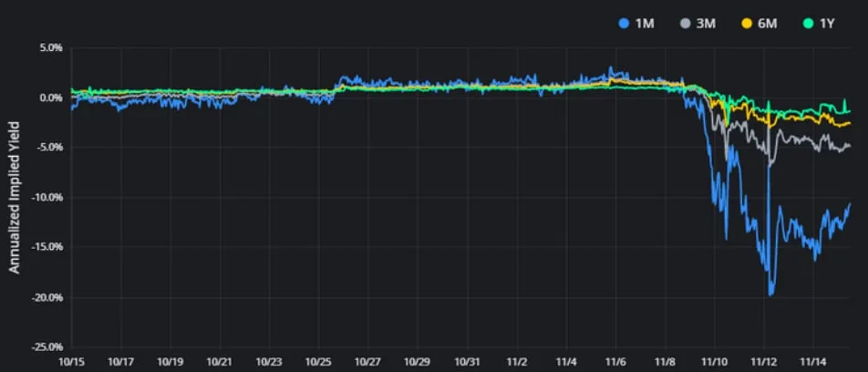
Task: Click the 11/4 date label
Action: pyautogui.click(x=566, y=363)
